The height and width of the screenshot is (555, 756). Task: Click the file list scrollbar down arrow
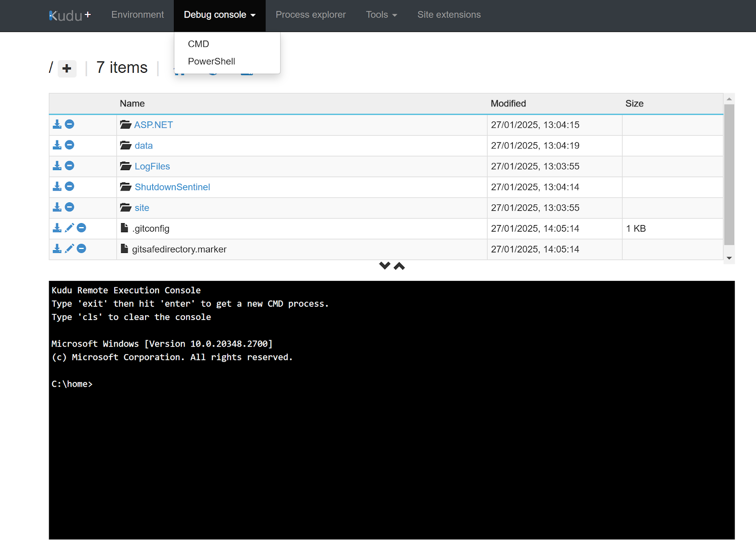click(729, 258)
